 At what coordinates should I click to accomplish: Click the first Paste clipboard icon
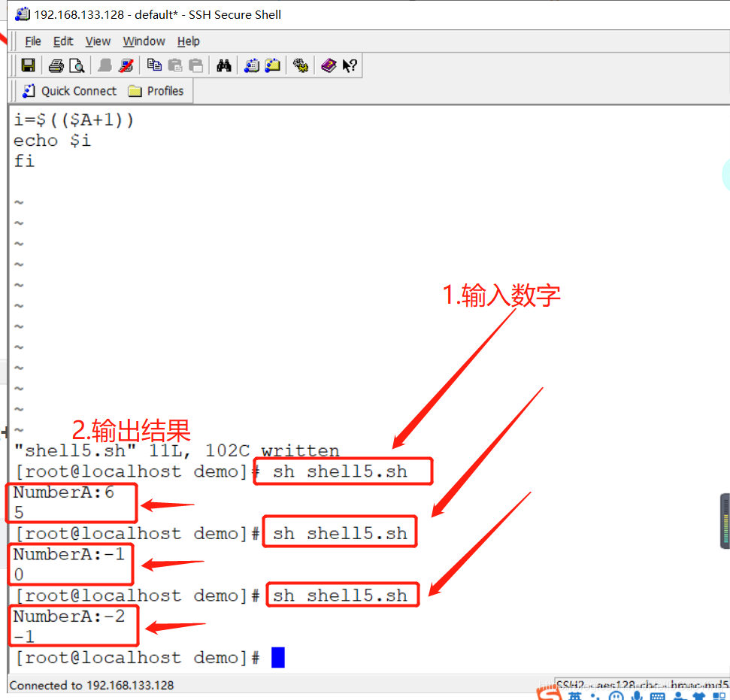click(175, 65)
